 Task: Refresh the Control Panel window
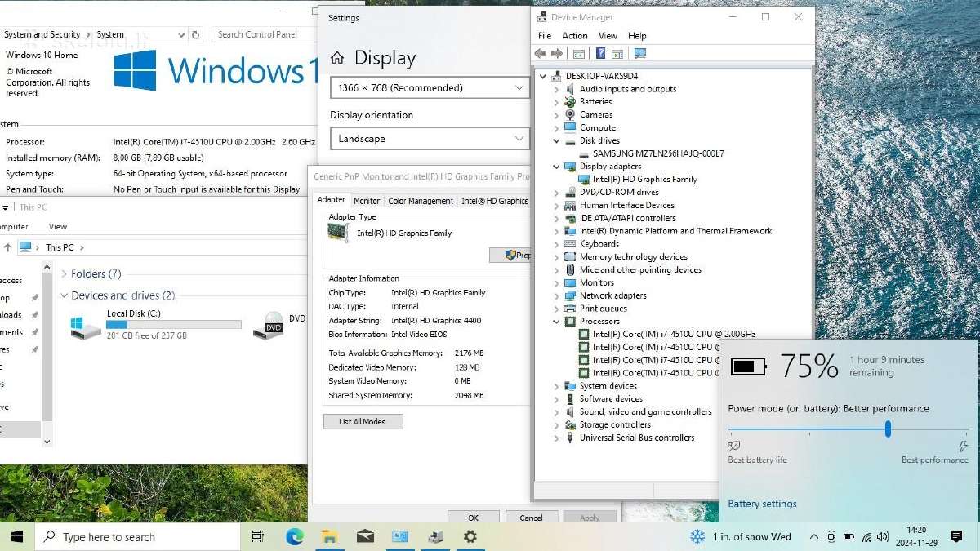196,35
